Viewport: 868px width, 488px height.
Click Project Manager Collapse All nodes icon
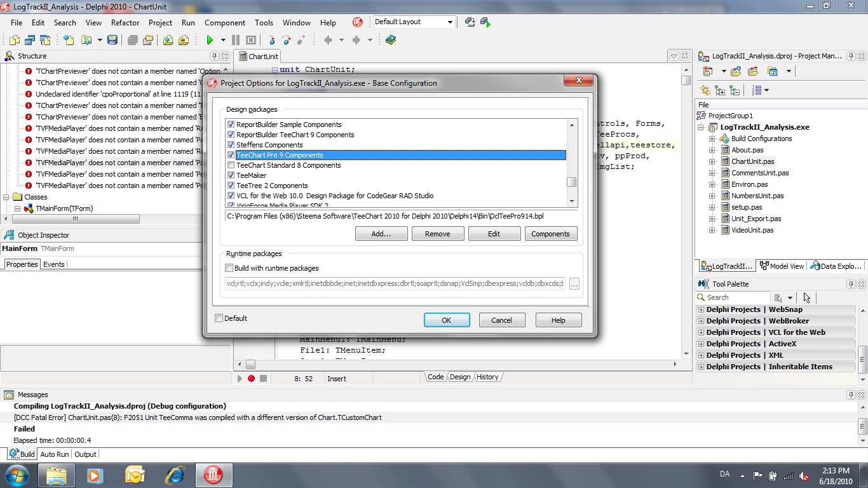click(x=735, y=90)
